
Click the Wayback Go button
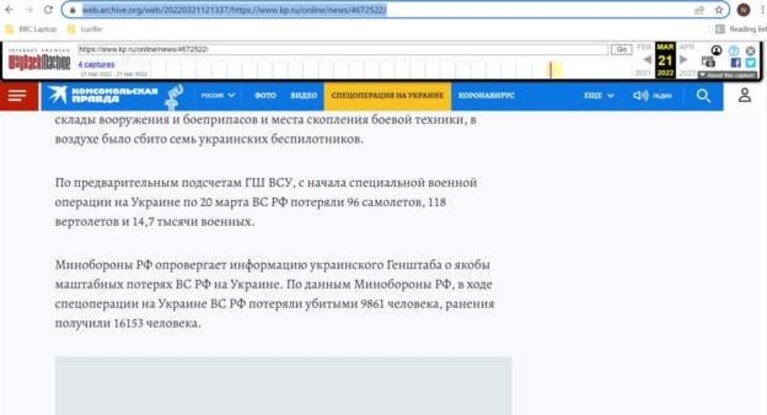point(621,49)
